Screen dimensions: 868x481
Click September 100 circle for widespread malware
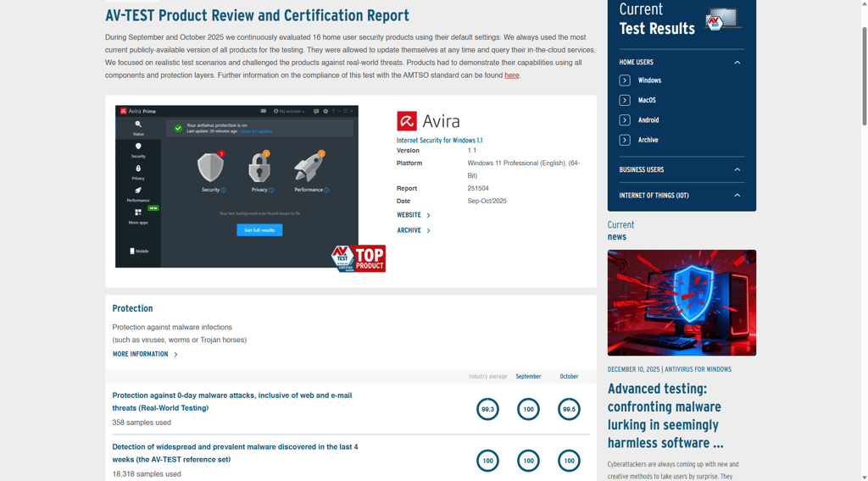coord(528,461)
